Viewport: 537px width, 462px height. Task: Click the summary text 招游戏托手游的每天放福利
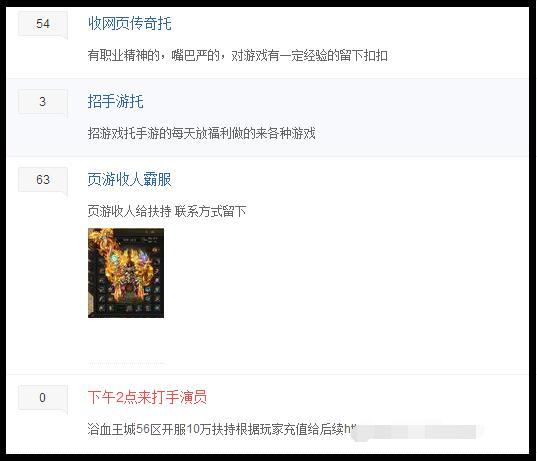coord(201,133)
